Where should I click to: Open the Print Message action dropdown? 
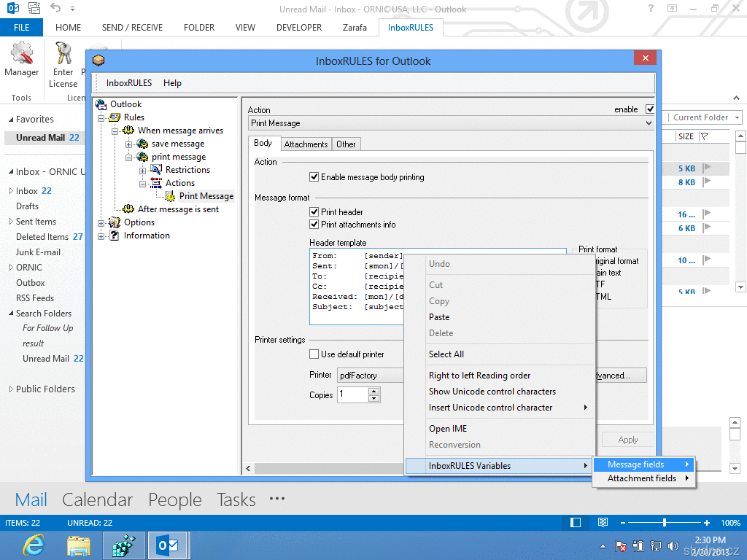(x=649, y=123)
